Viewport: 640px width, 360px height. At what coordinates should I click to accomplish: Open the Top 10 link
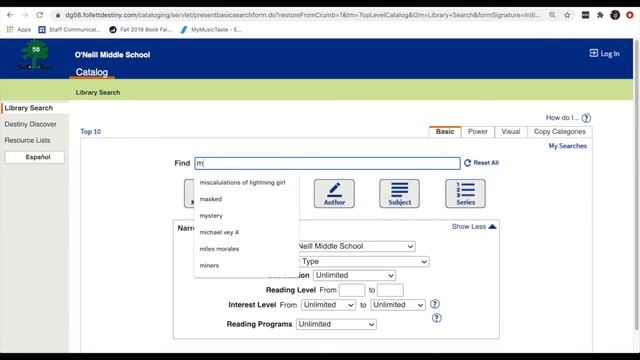point(91,131)
